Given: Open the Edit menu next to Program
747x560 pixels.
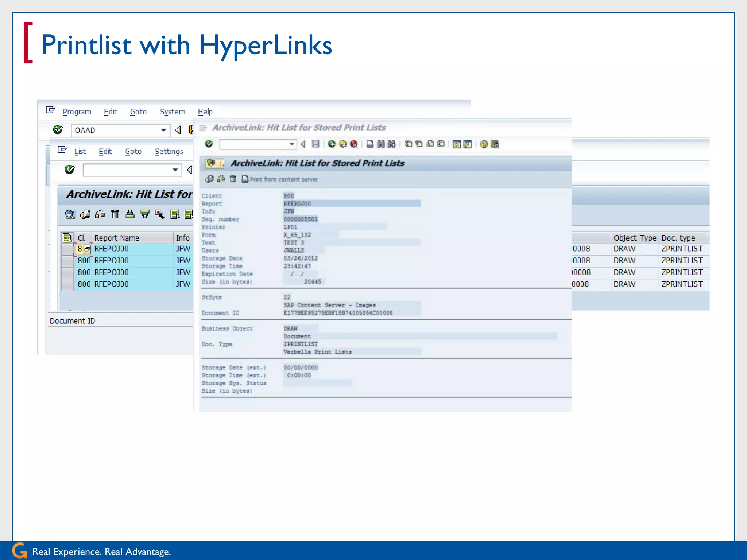Looking at the screenshot, I should [110, 112].
